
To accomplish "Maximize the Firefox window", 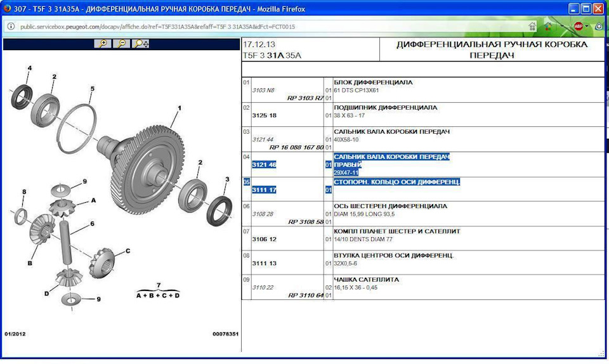I will 586,8.
